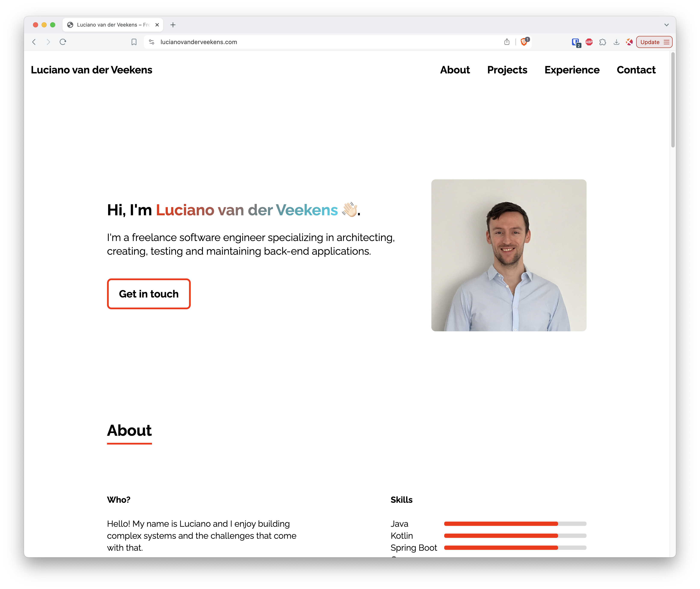Click the browser back arrow
Screen dimensions: 700x589
(x=34, y=42)
